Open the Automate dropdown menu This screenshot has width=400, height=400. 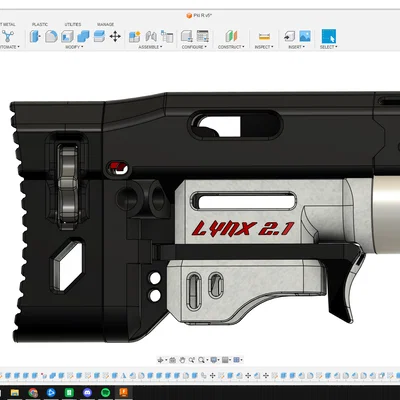coord(9,47)
